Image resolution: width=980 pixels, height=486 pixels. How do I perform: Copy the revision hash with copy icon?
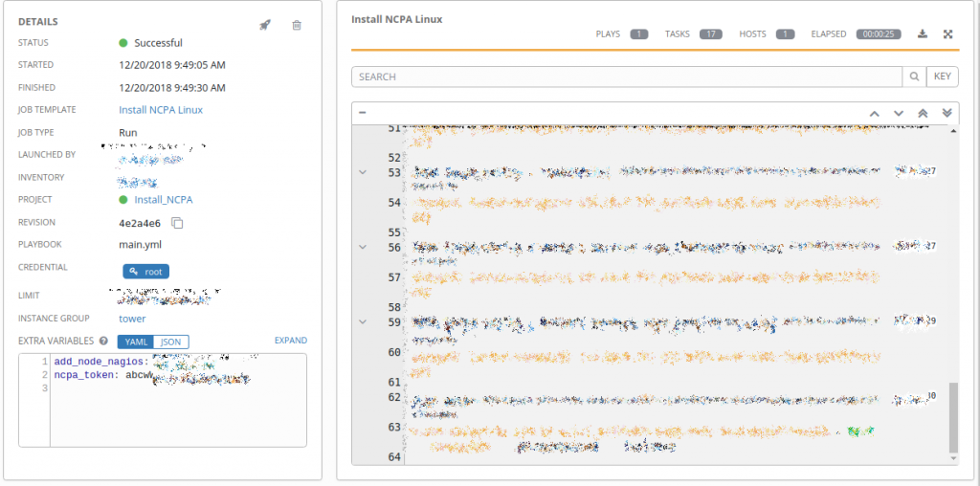(177, 223)
